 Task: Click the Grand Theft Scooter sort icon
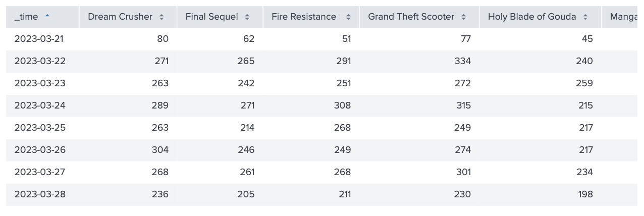pos(464,17)
